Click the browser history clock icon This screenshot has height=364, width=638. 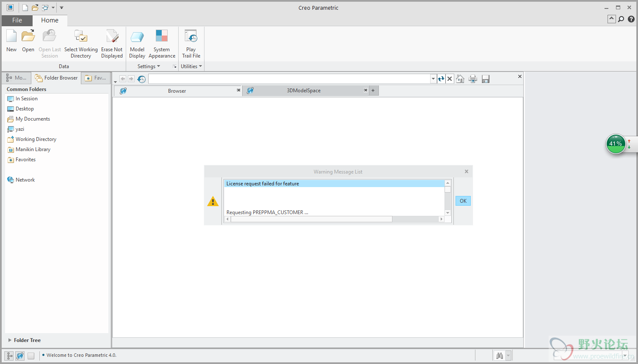click(x=141, y=79)
